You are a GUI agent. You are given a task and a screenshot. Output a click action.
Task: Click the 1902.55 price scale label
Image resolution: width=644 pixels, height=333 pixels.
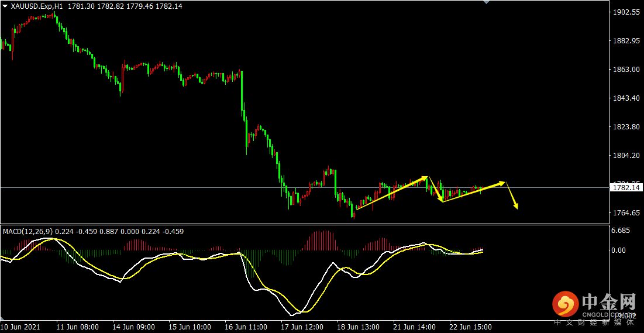(626, 13)
